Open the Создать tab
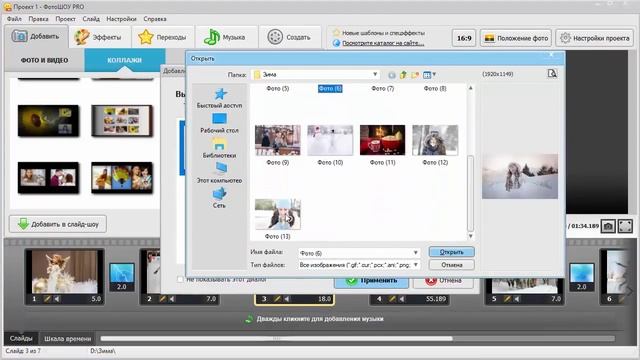640x360 pixels. [x=290, y=37]
